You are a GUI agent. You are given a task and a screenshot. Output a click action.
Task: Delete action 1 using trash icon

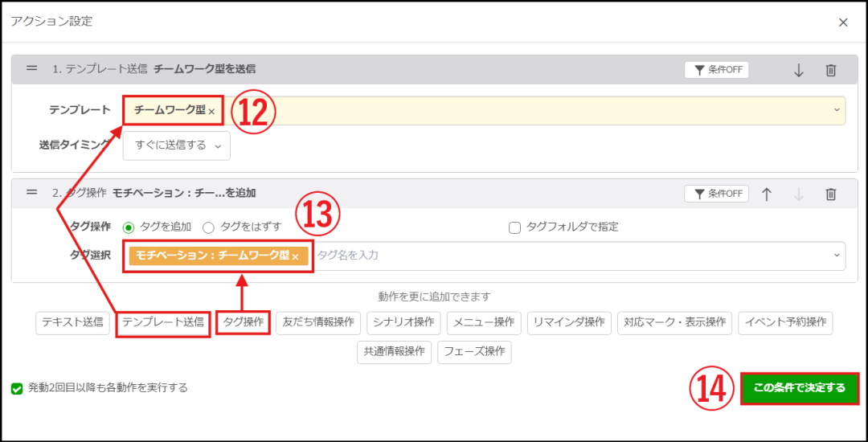(x=830, y=70)
